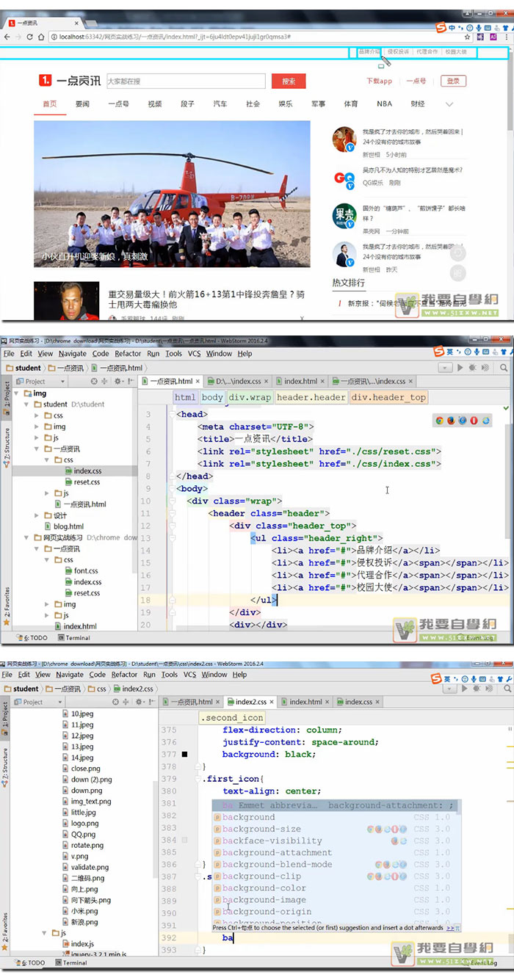The width and height of the screenshot is (514, 980).
Task: Collapse the top img folder in middle project tree
Action: pyautogui.click(x=18, y=393)
